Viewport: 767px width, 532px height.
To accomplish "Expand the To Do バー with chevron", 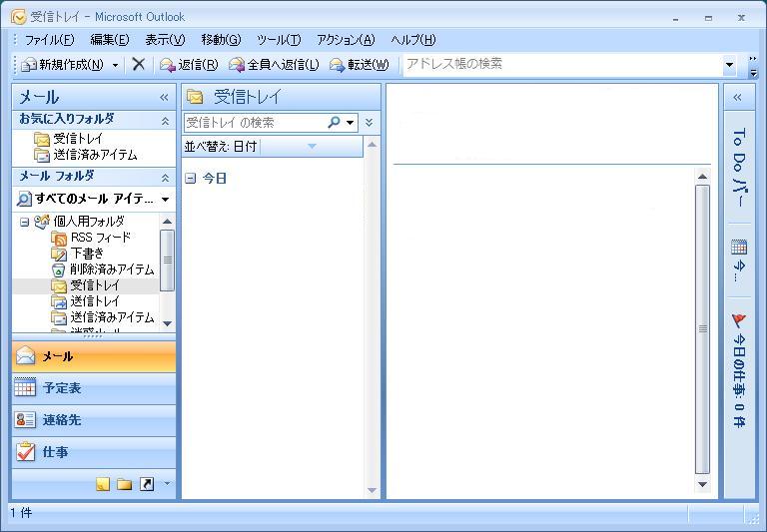I will (x=738, y=97).
